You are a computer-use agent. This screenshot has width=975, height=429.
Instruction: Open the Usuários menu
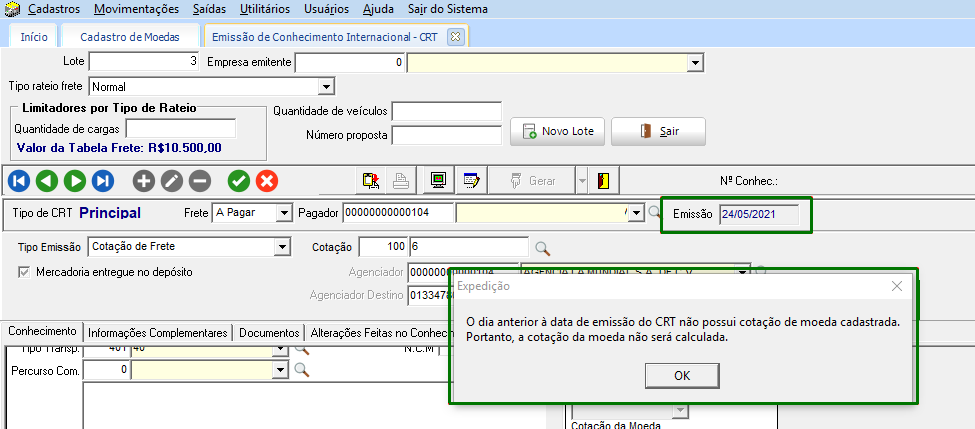coord(326,9)
